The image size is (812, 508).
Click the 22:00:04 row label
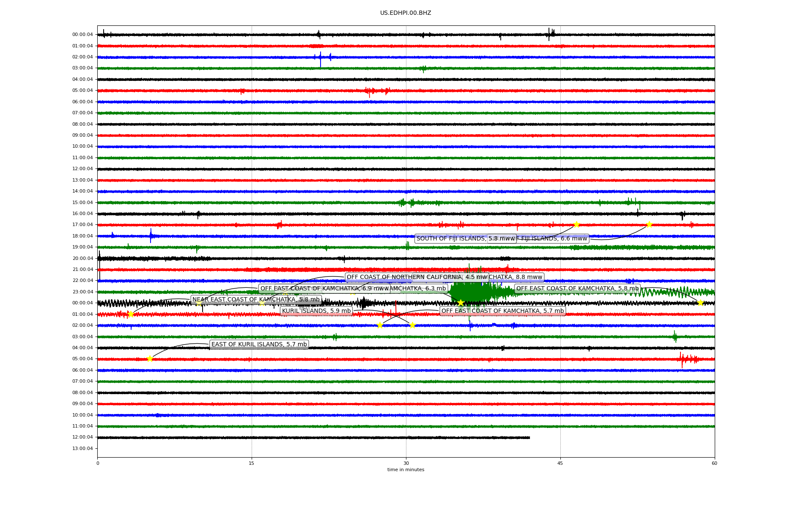(82, 281)
